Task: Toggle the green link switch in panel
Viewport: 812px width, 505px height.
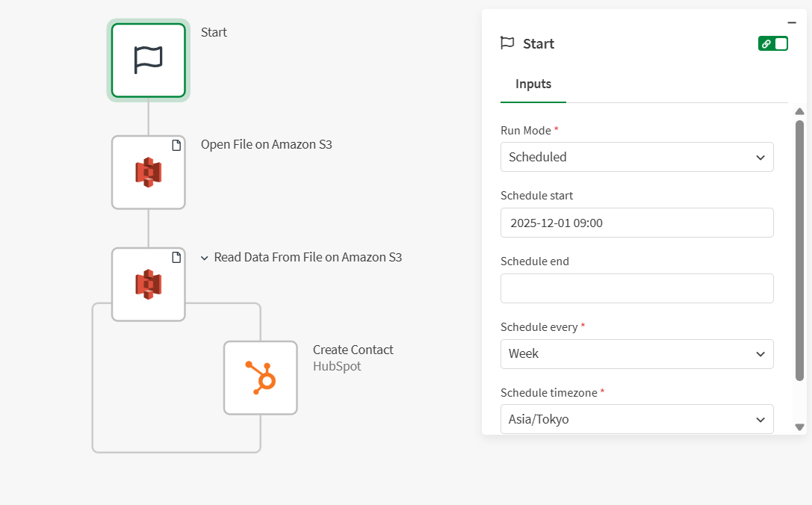Action: (x=773, y=43)
